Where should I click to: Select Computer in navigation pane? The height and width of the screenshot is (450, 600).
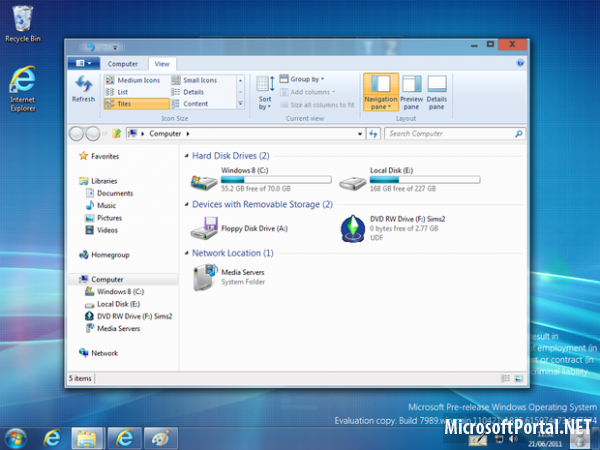pos(123,279)
